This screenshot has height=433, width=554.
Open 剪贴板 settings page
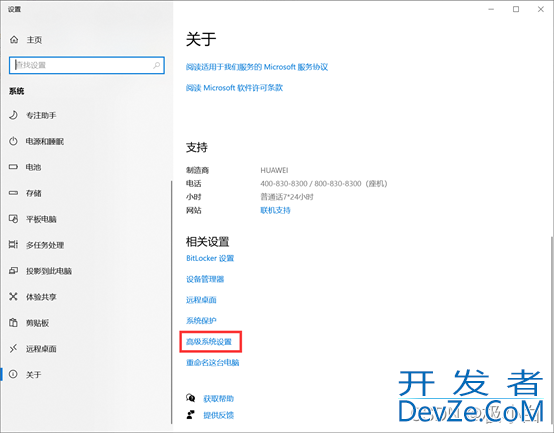[37, 323]
